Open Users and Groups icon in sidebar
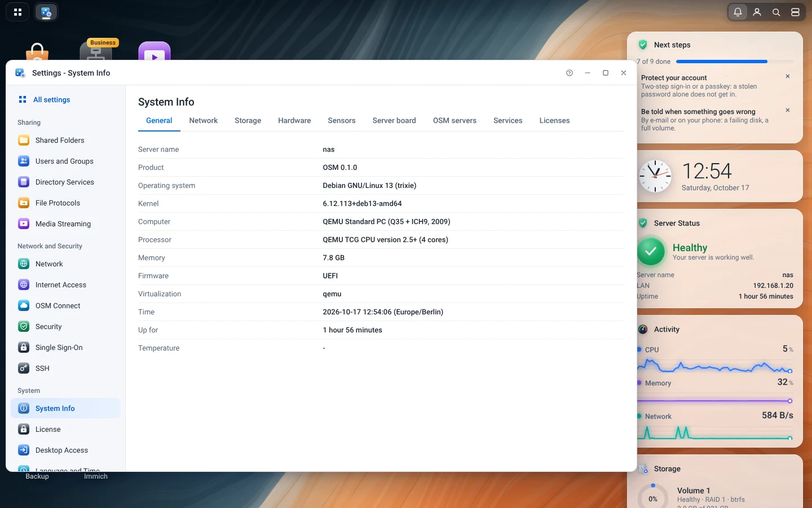 pyautogui.click(x=24, y=161)
